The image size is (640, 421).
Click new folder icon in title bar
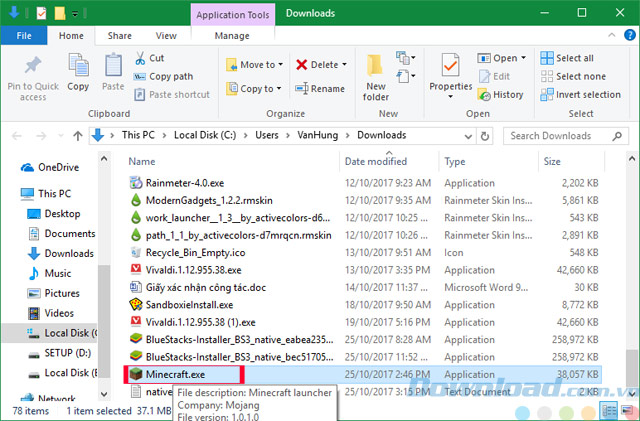click(60, 13)
